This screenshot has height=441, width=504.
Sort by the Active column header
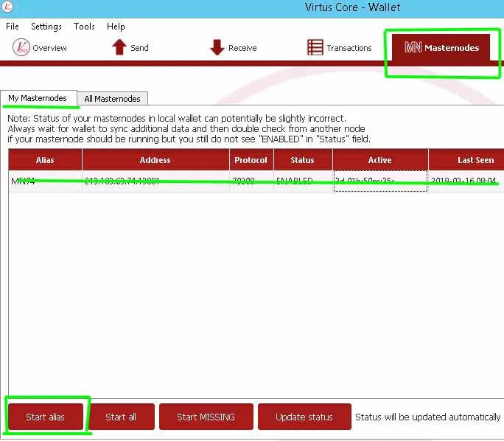point(380,160)
